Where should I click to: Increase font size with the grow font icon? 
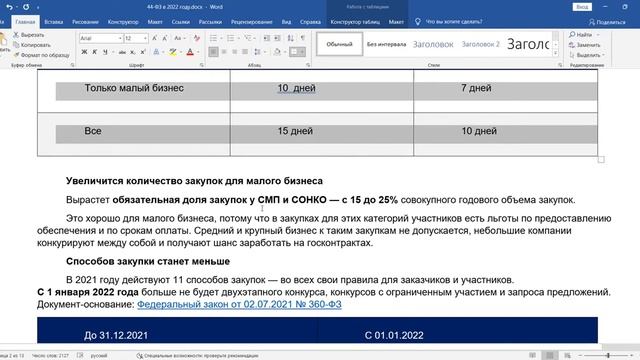click(x=155, y=38)
